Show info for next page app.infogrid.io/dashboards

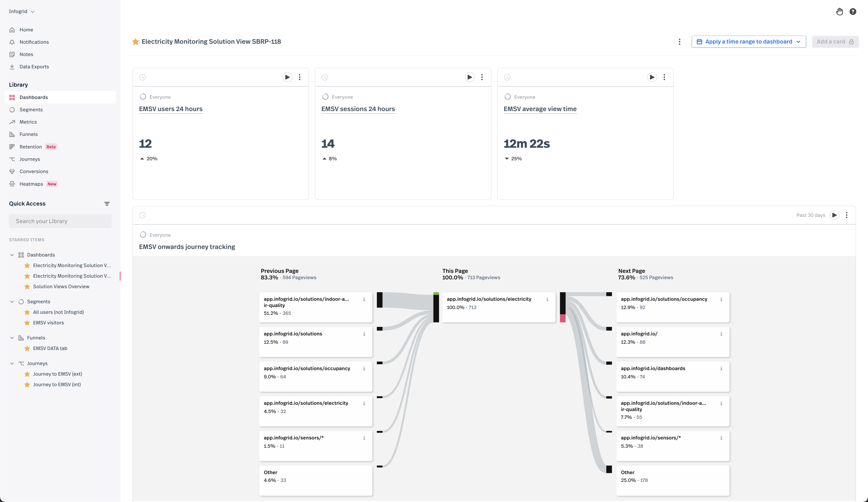(x=721, y=369)
